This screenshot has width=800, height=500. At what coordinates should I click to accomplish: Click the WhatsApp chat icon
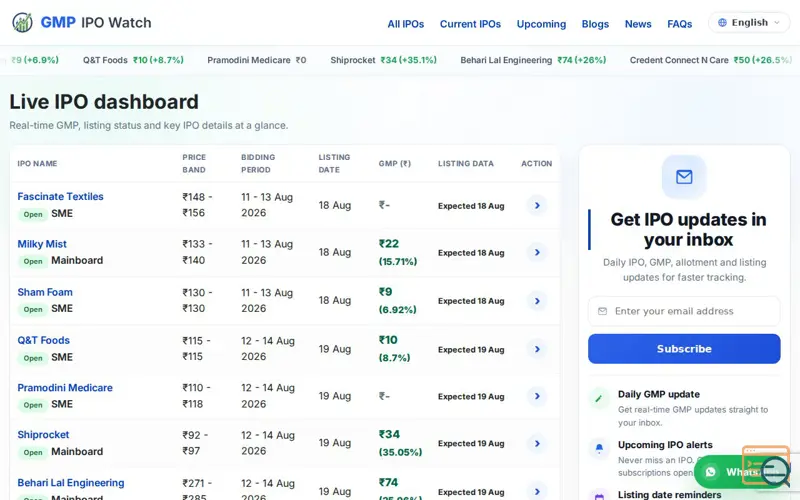pos(710,472)
